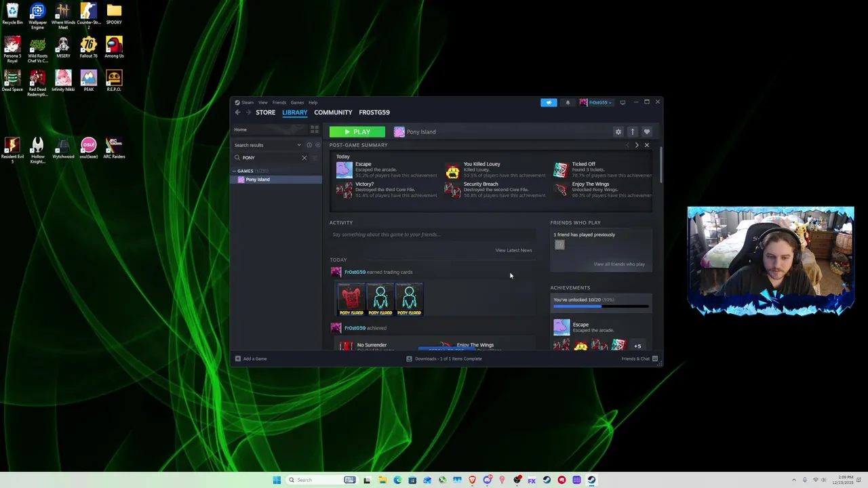This screenshot has height=488, width=868.
Task: Open the Recycle Bin on the desktop
Action: (12, 14)
